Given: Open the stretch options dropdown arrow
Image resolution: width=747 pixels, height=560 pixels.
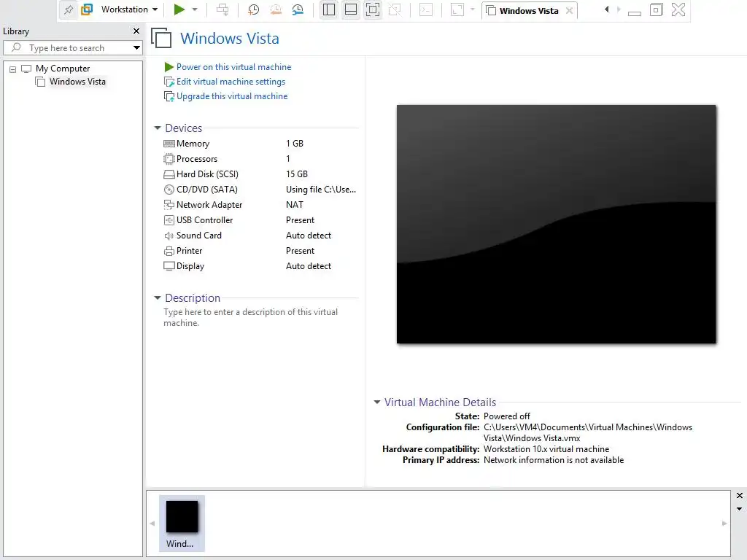Looking at the screenshot, I should coord(473,9).
